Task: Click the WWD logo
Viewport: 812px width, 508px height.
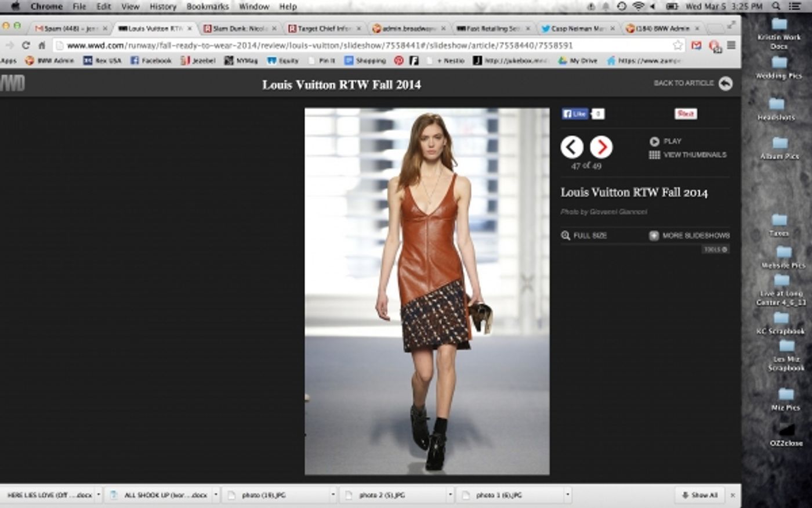Action: tap(12, 84)
